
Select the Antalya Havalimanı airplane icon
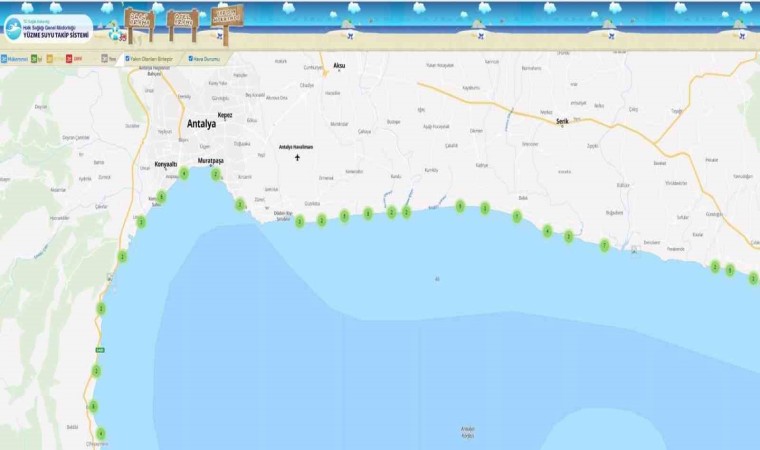pos(297,157)
